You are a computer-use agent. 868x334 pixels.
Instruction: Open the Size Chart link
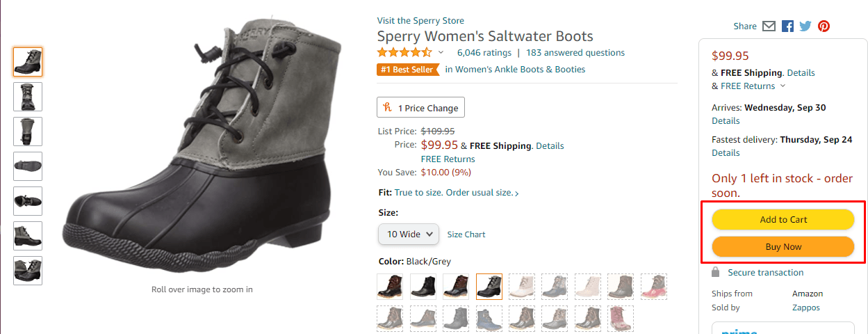(466, 234)
